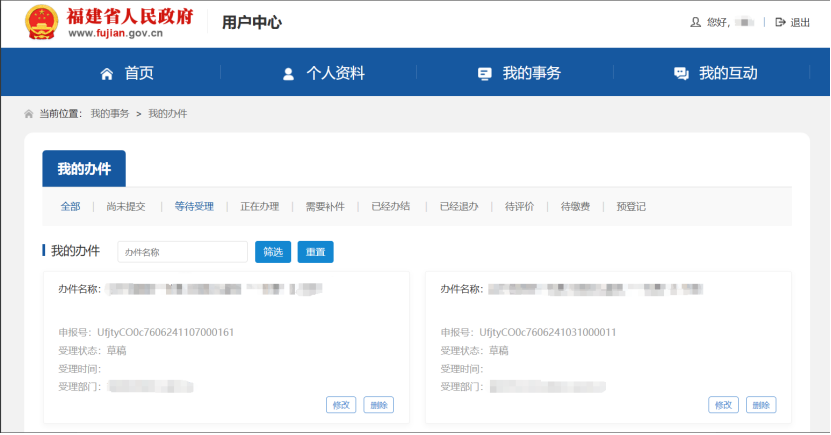Click the chat icon beside 我的互动

681,74
